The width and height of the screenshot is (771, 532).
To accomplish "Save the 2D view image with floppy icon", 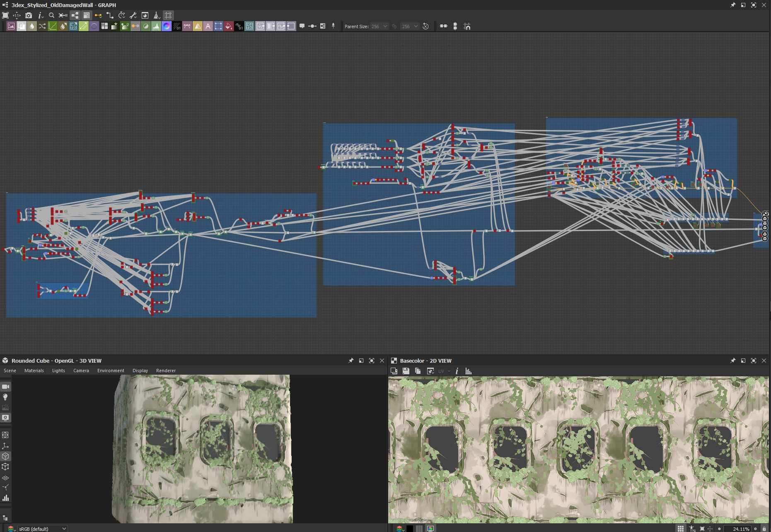I will [406, 371].
